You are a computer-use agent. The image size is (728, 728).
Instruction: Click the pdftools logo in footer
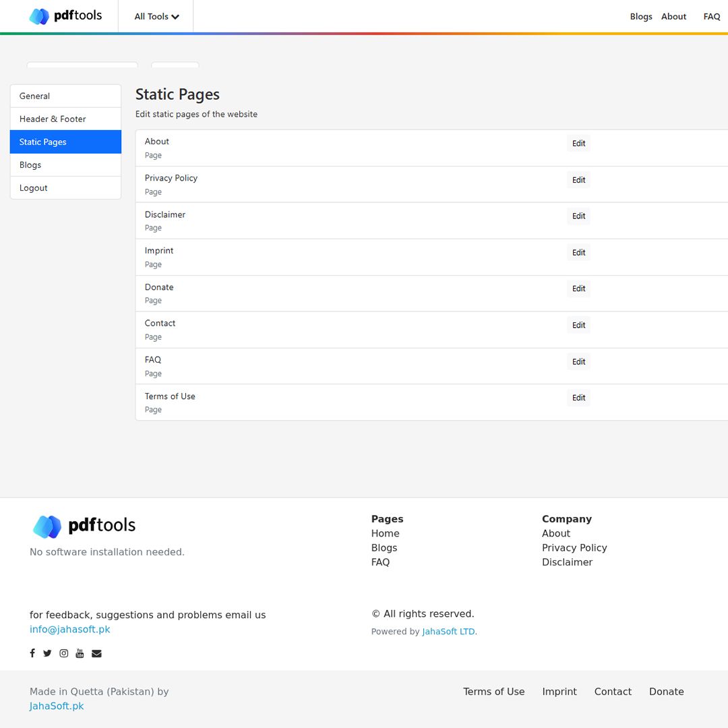tap(84, 526)
